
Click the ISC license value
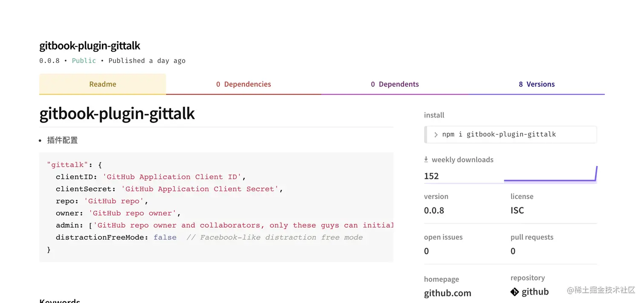517,211
